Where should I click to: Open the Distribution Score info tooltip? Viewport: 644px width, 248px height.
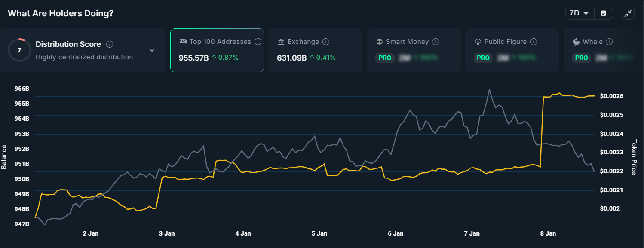pos(110,44)
